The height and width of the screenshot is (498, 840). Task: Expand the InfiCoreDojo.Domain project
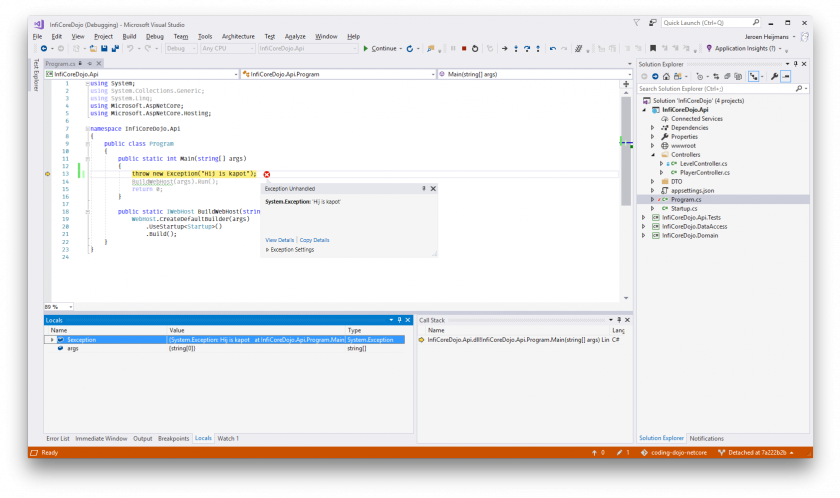(x=643, y=235)
